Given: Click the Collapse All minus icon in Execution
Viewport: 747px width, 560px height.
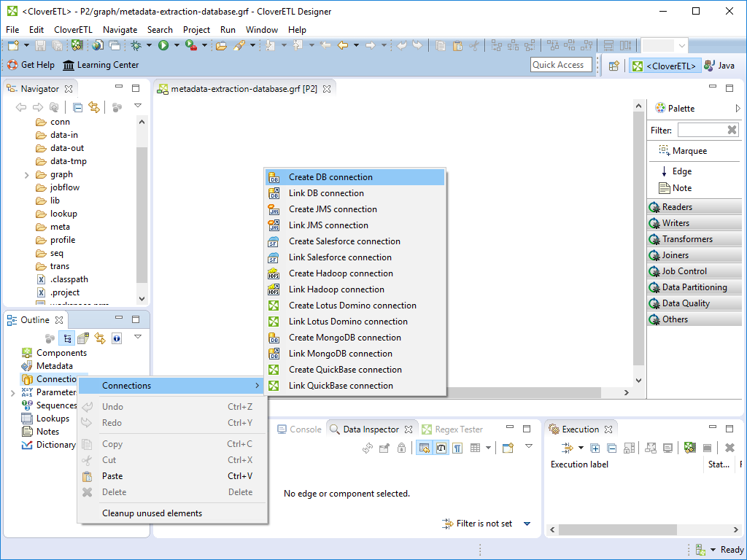Looking at the screenshot, I should [x=612, y=448].
